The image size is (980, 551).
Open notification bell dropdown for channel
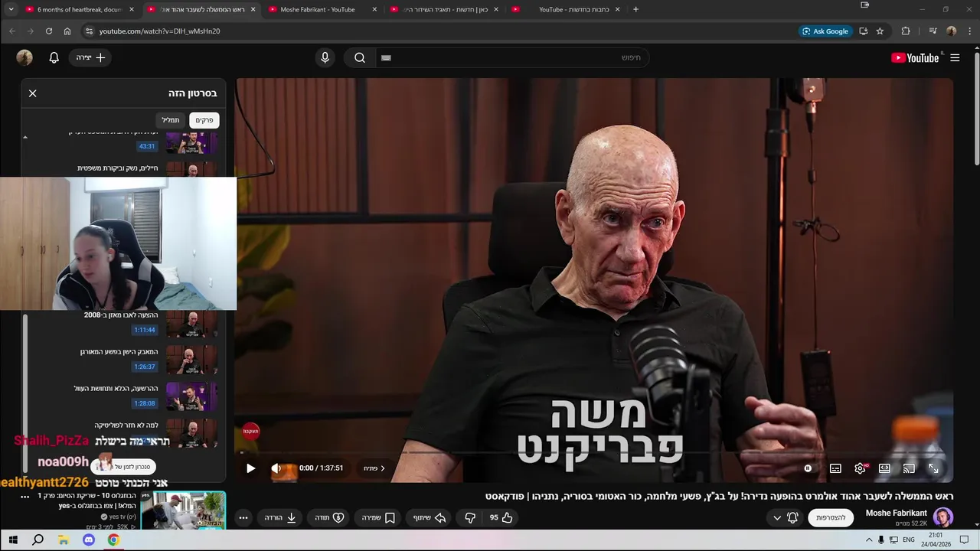point(785,517)
